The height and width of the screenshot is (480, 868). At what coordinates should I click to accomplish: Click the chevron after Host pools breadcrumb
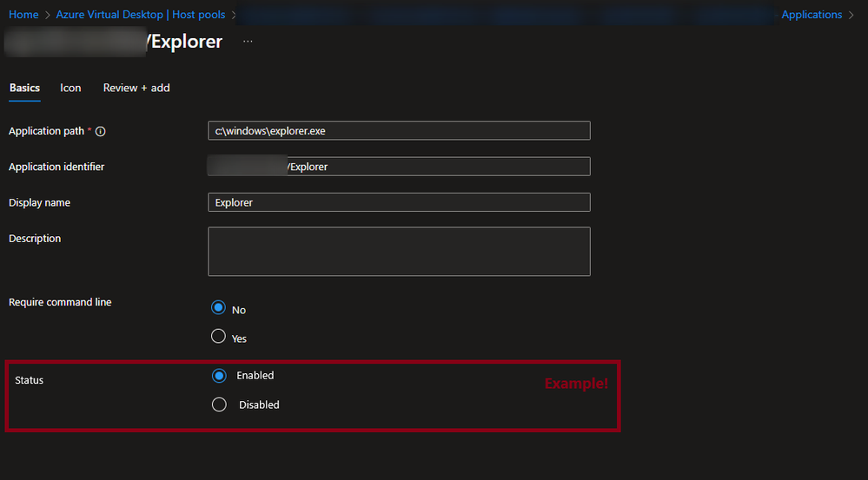coord(234,16)
